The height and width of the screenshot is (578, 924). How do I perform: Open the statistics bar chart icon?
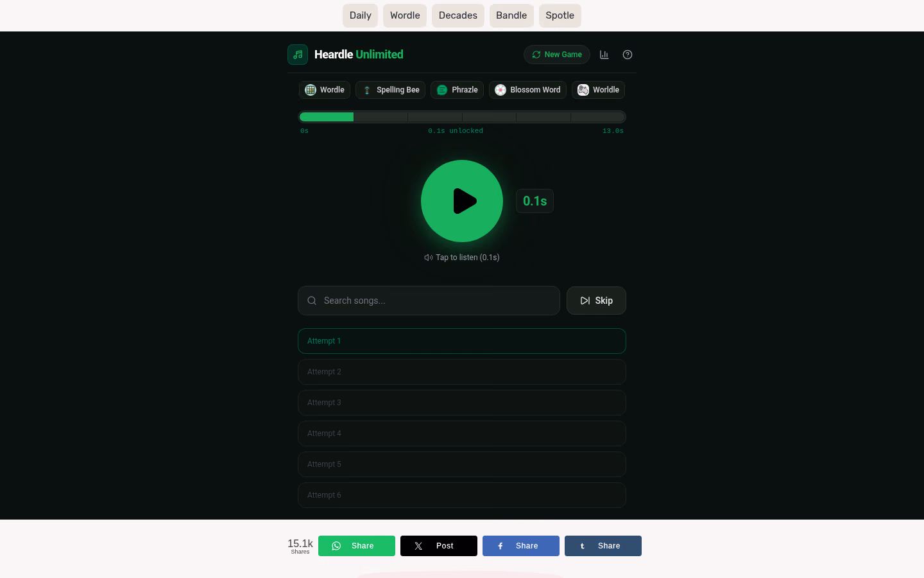click(604, 55)
